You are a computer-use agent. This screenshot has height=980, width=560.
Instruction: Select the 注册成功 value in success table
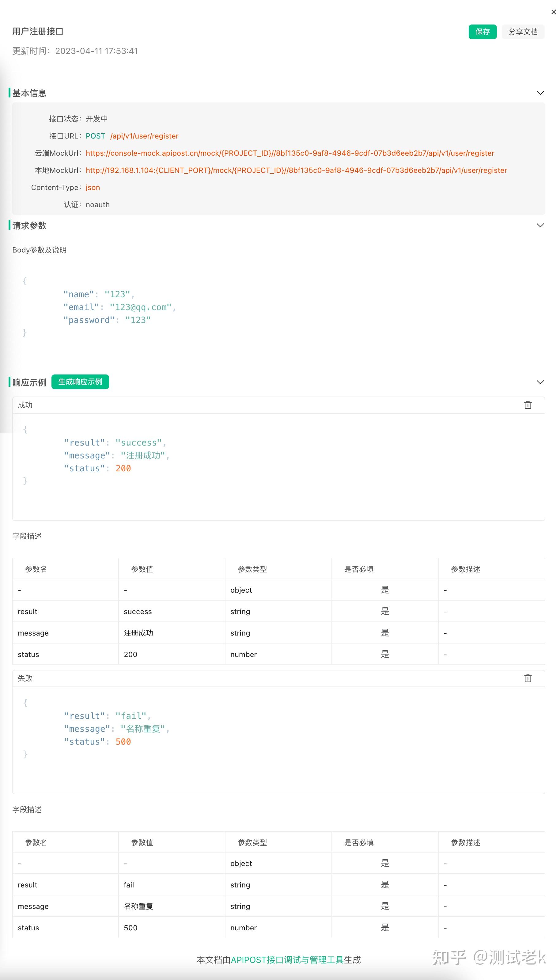138,633
